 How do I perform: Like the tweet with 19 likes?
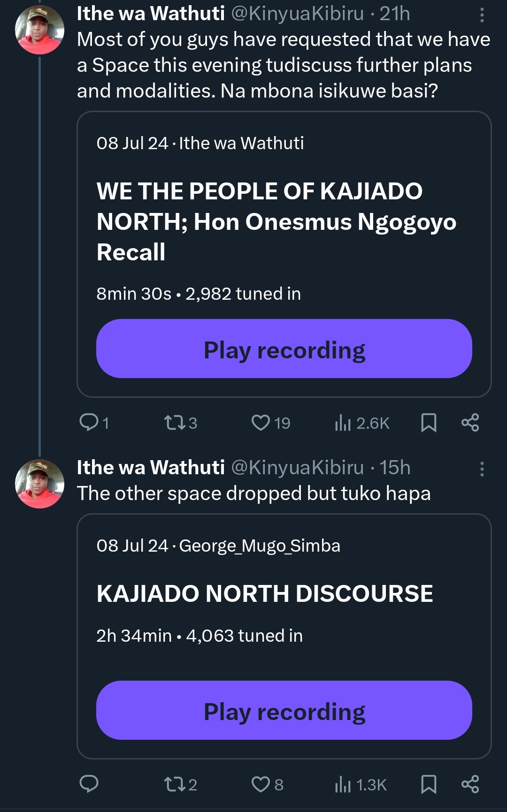261,422
